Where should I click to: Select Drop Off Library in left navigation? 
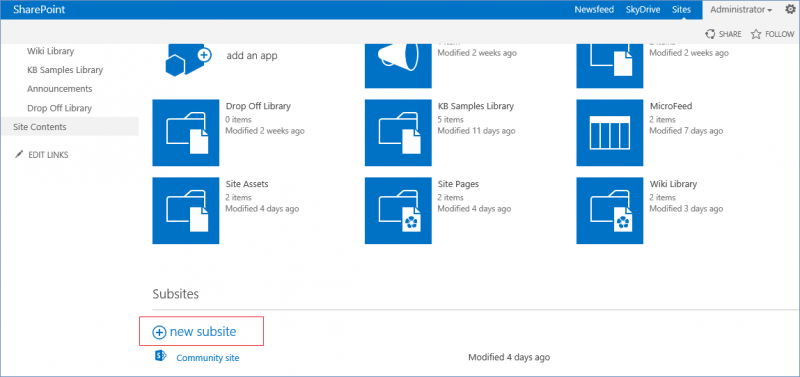(59, 108)
